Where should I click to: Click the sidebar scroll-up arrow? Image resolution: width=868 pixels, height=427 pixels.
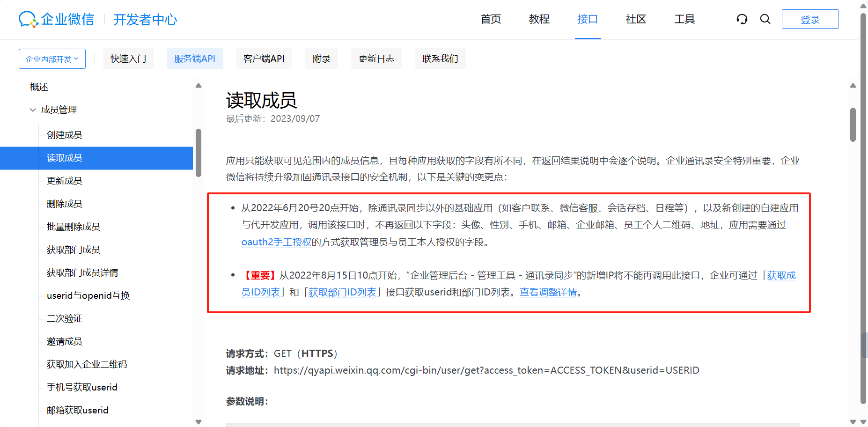coord(199,86)
